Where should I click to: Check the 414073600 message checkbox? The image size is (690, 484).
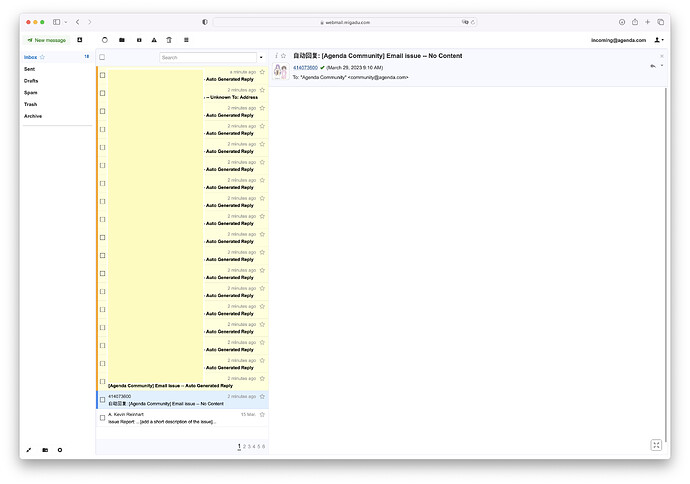[x=103, y=400]
